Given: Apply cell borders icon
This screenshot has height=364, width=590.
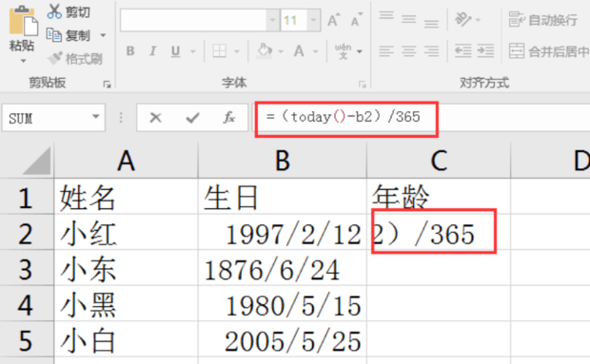Looking at the screenshot, I should click(220, 50).
